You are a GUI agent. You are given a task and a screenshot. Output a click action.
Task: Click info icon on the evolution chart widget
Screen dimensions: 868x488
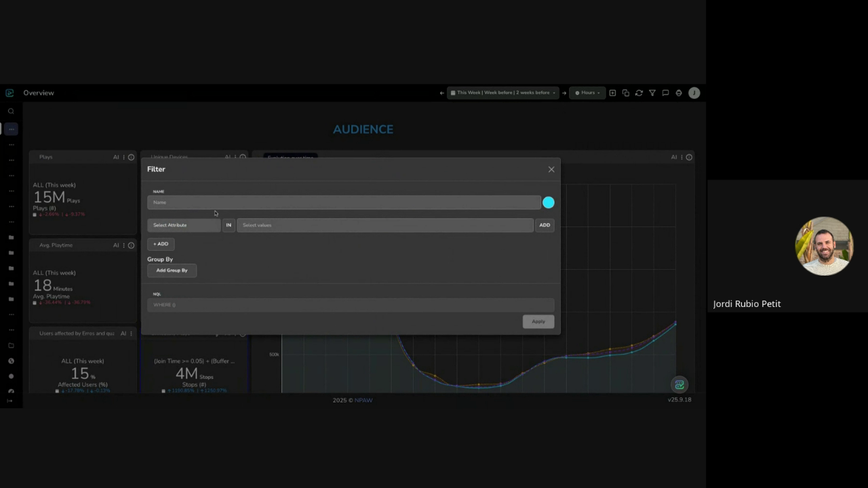(689, 157)
